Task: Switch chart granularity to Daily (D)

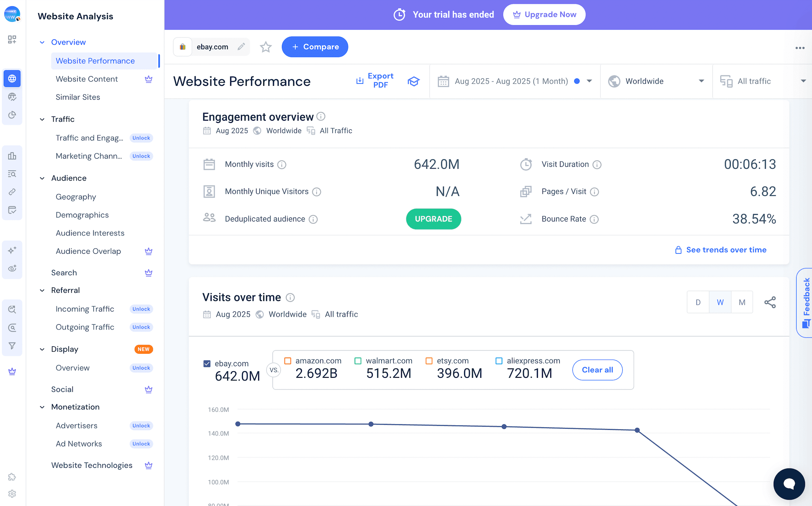Action: point(698,302)
